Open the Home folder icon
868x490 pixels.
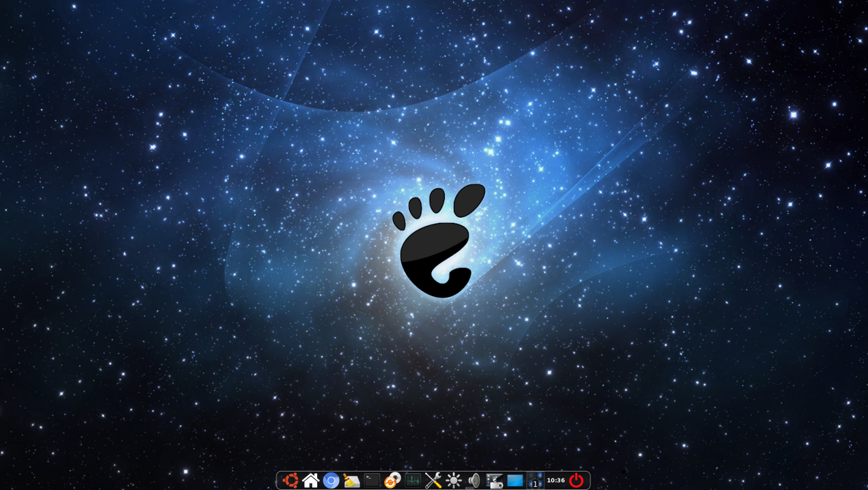(x=311, y=480)
